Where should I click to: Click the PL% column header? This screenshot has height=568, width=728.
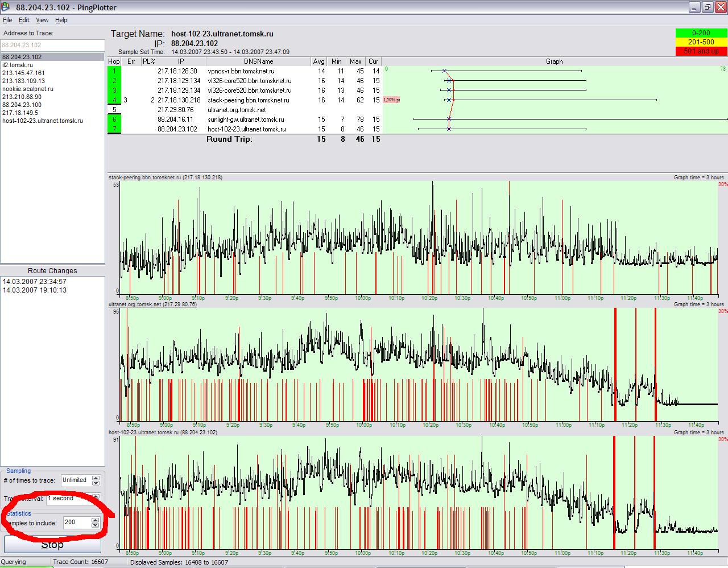149,61
